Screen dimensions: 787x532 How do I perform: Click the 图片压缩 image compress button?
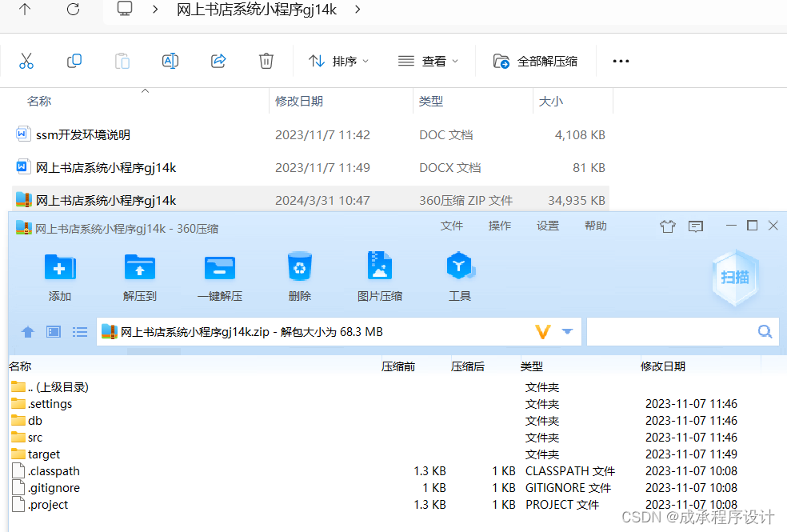click(x=380, y=277)
